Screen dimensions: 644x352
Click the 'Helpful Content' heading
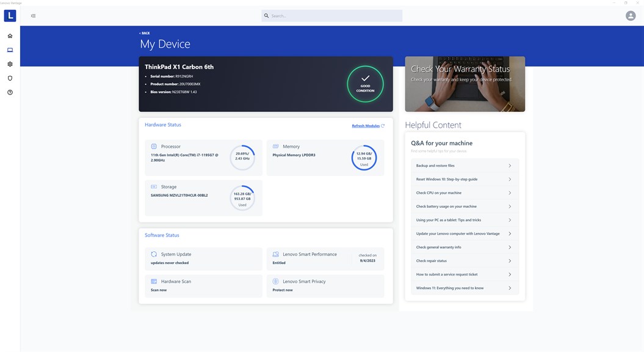click(433, 125)
